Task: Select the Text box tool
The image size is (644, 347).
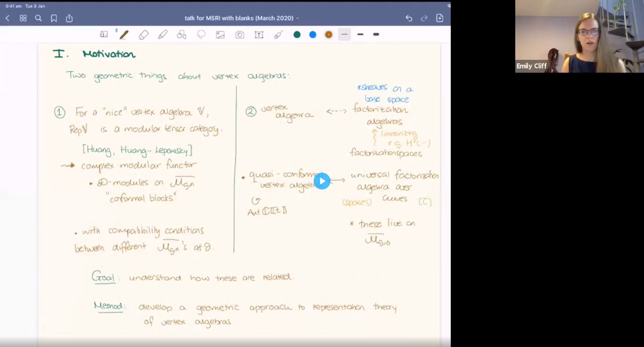Action: point(259,34)
